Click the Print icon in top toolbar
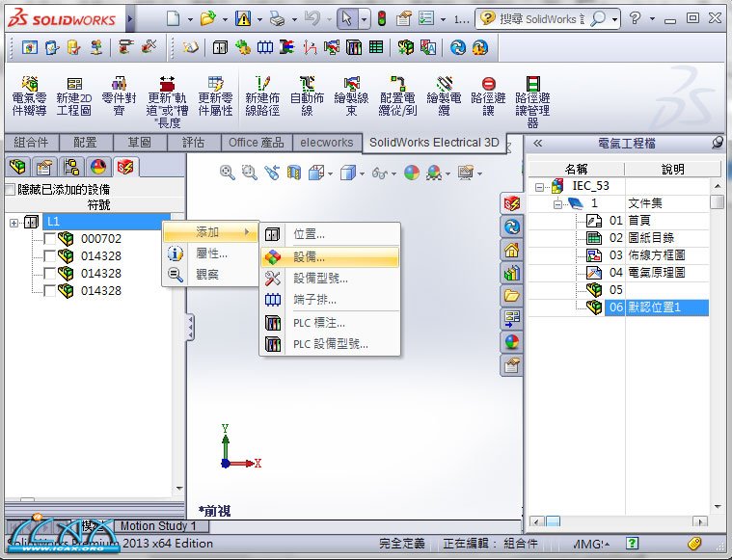 278,18
